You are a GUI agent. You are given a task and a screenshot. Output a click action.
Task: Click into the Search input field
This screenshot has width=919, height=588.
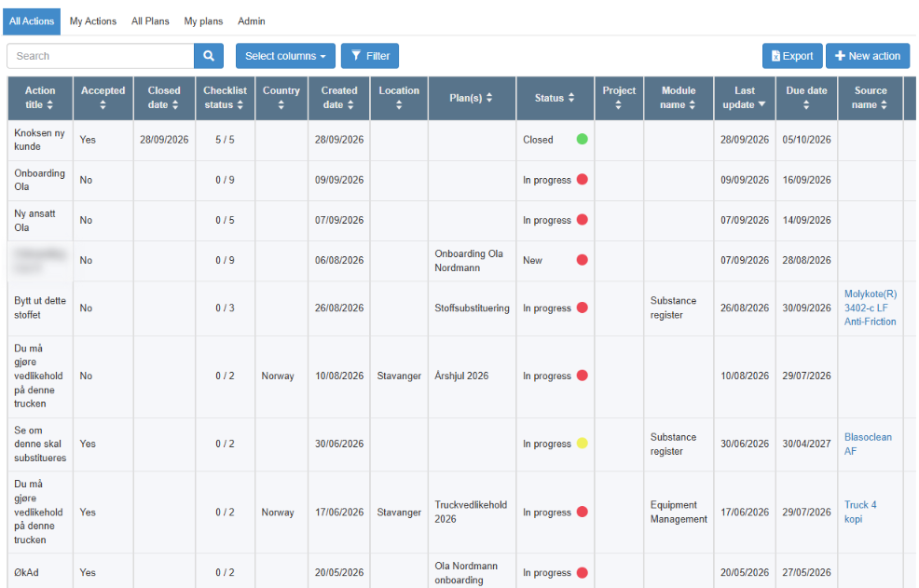pyautogui.click(x=101, y=56)
